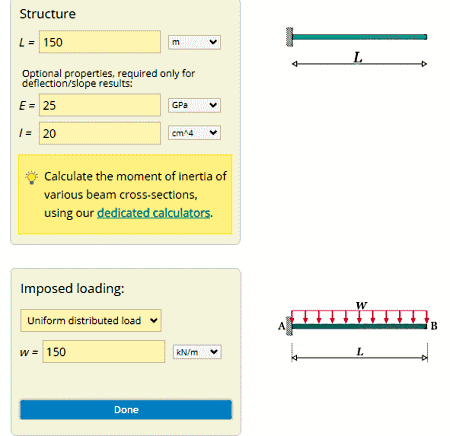
Task: Expand the Uniform distributed load type selector
Action: [x=91, y=320]
